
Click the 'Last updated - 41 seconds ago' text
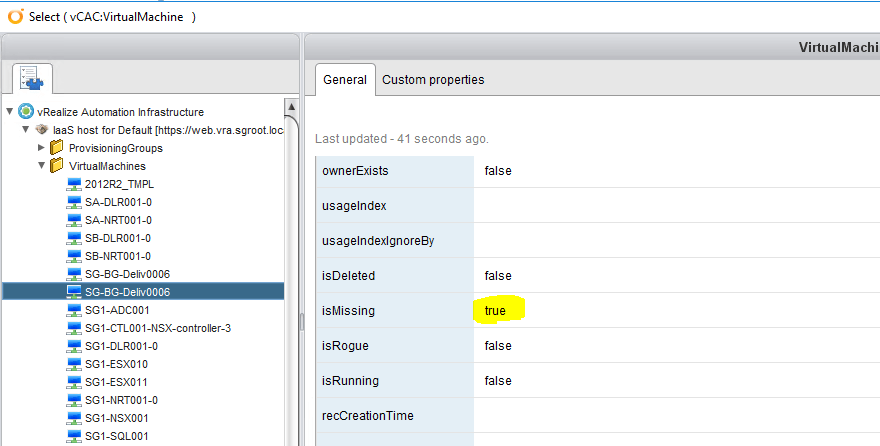coord(402,139)
